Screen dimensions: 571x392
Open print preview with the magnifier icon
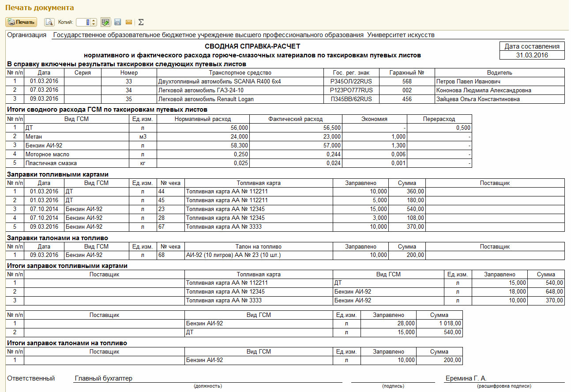pyautogui.click(x=49, y=22)
